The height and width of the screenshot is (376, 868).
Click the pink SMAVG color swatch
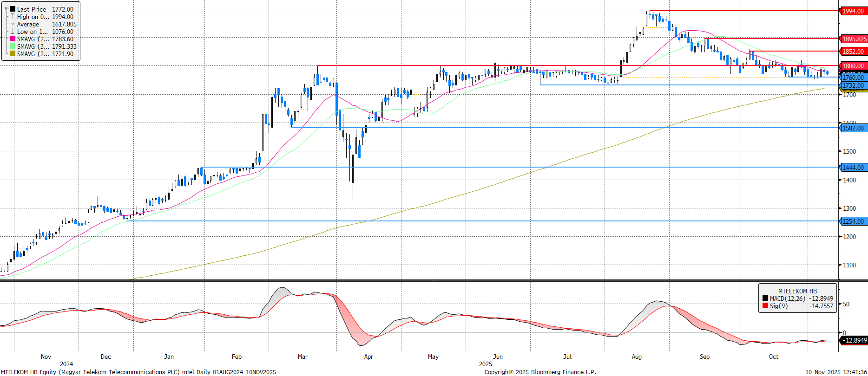[x=13, y=39]
